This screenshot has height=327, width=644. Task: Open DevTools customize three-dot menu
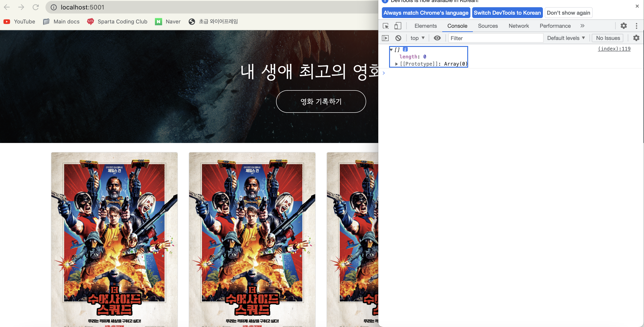pos(636,26)
